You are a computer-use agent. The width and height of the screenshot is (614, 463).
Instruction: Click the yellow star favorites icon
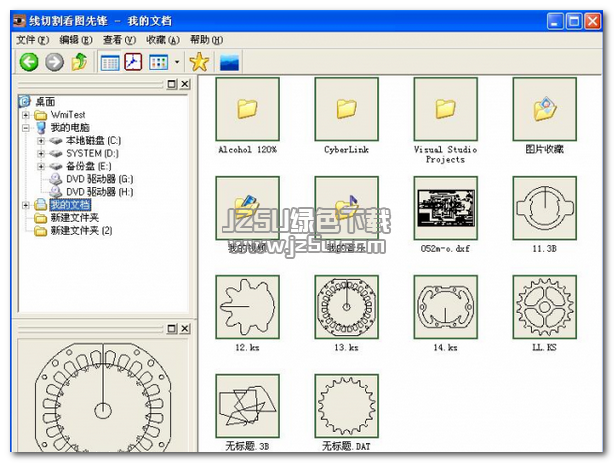click(x=199, y=62)
